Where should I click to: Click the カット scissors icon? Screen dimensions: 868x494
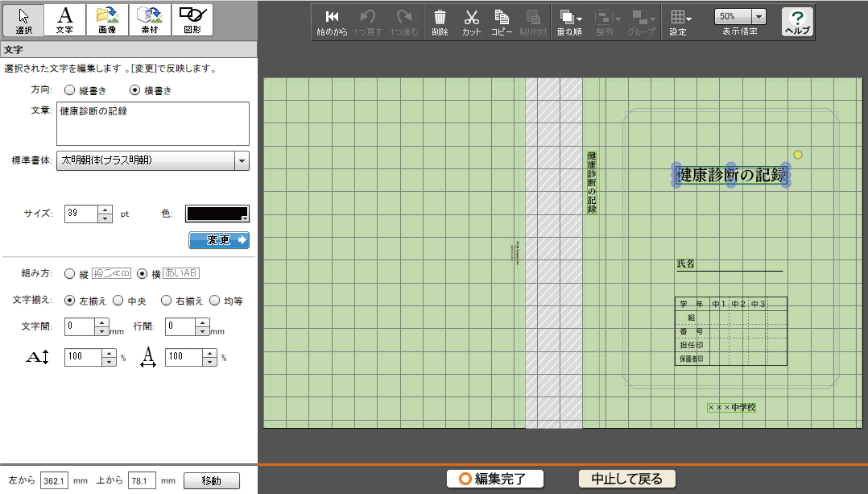(x=472, y=22)
